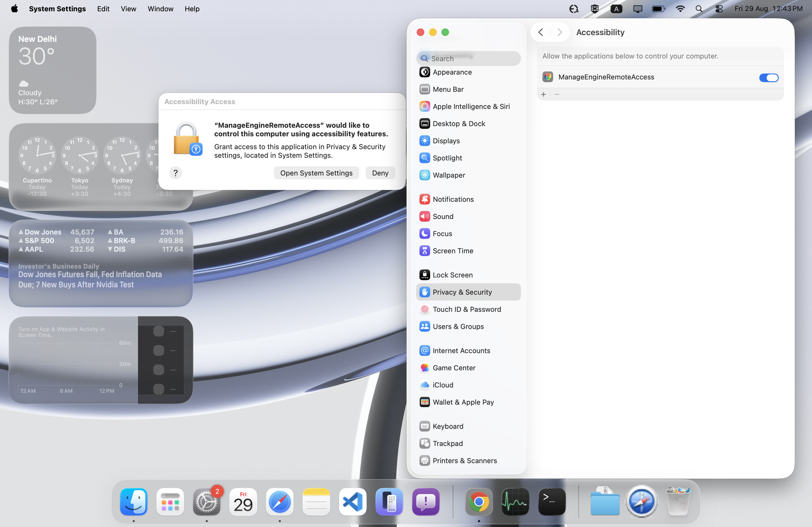Deny the accessibility access request
Screen dimensions: 812x527
click(x=380, y=173)
